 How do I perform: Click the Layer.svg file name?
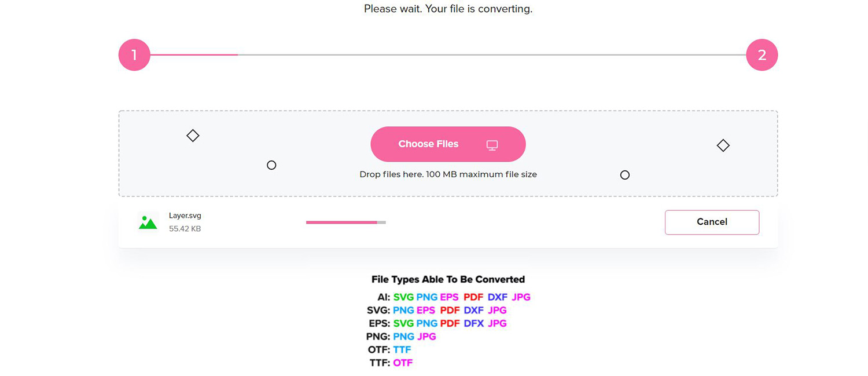[x=185, y=216]
